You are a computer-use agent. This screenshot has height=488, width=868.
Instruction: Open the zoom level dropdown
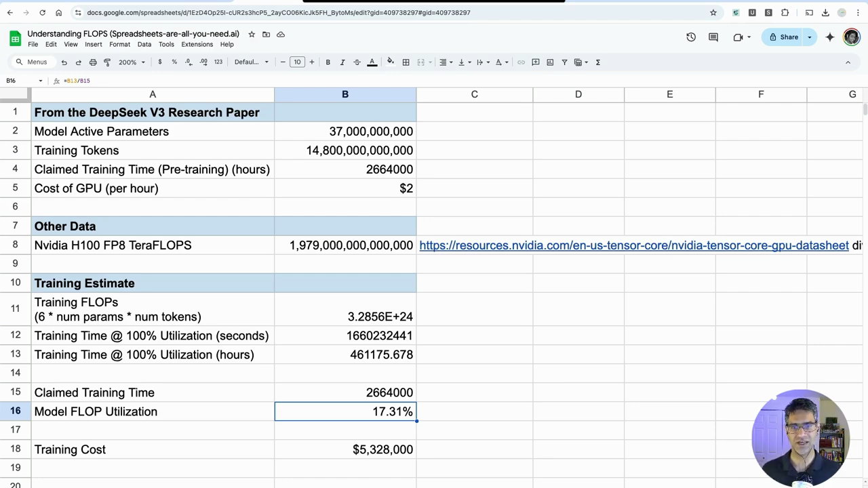(132, 62)
